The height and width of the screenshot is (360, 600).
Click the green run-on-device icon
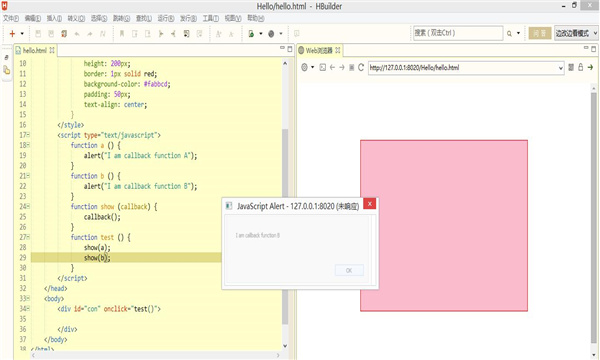(x=251, y=34)
